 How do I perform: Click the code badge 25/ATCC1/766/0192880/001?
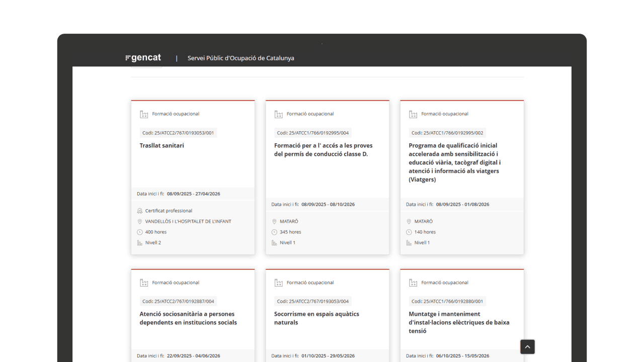click(447, 302)
